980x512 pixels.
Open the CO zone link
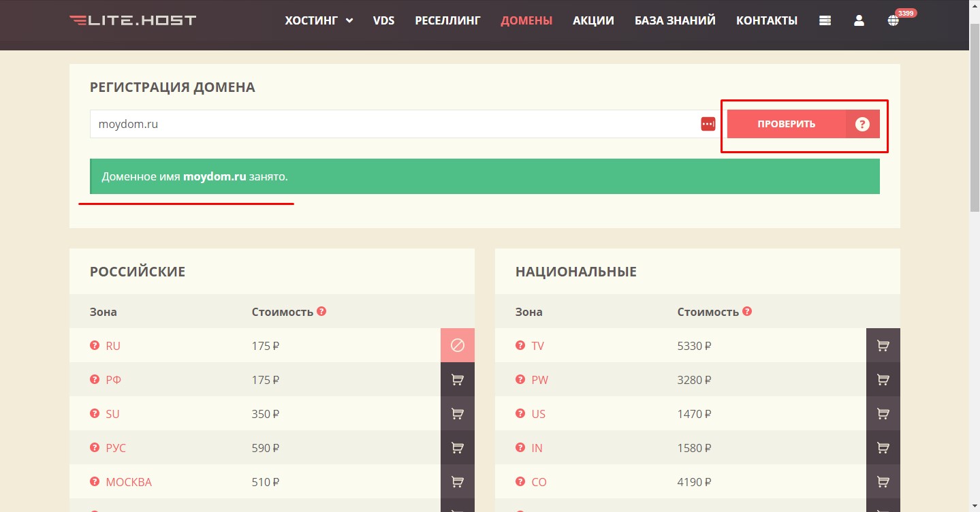pyautogui.click(x=539, y=482)
